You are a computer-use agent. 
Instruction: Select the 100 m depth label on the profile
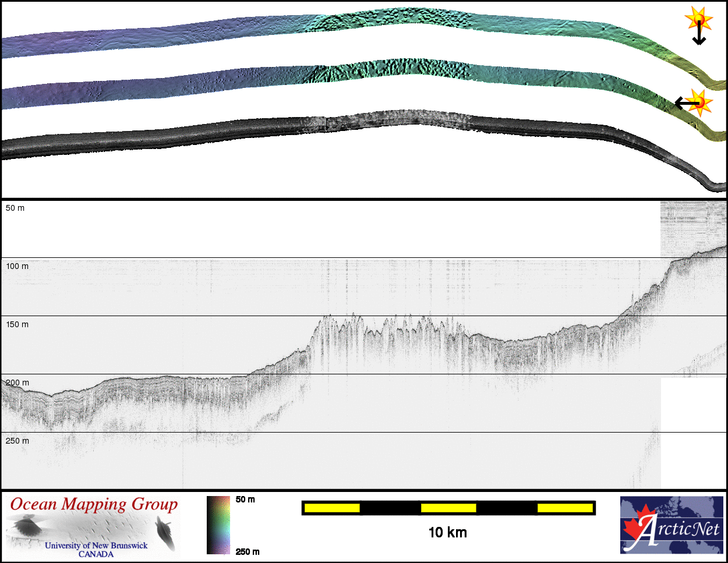click(x=17, y=266)
